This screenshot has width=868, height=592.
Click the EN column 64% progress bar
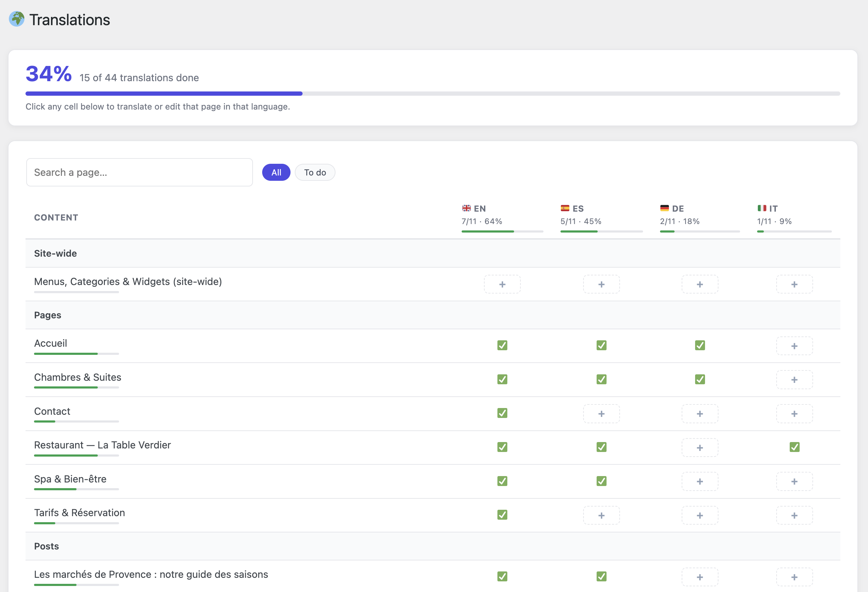click(x=502, y=231)
